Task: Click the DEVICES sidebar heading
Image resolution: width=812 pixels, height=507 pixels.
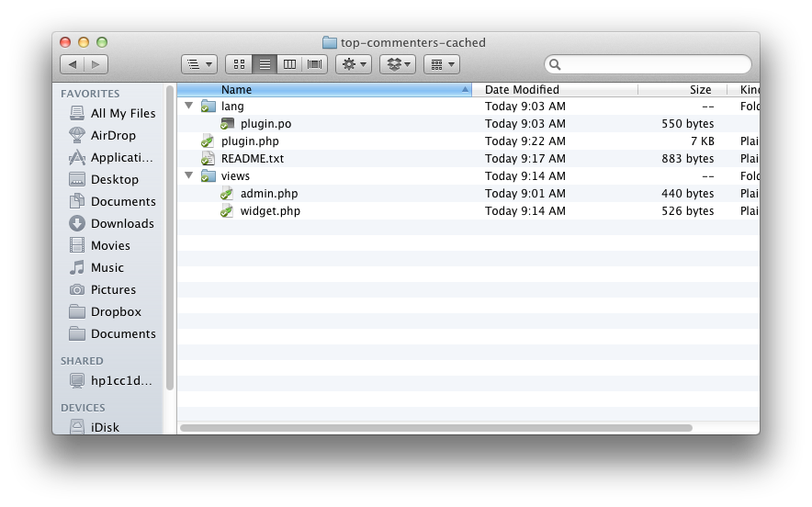Action: tap(83, 408)
